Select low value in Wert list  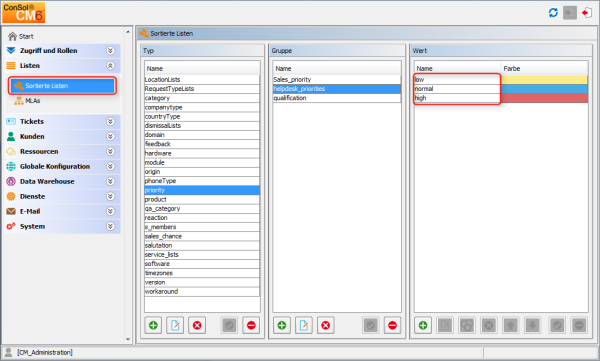coord(457,79)
